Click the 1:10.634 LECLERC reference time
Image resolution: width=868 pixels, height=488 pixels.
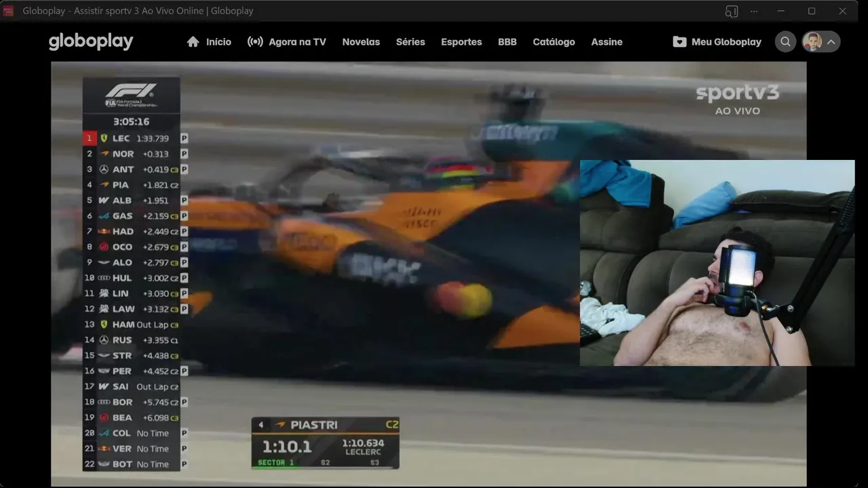[x=363, y=447]
